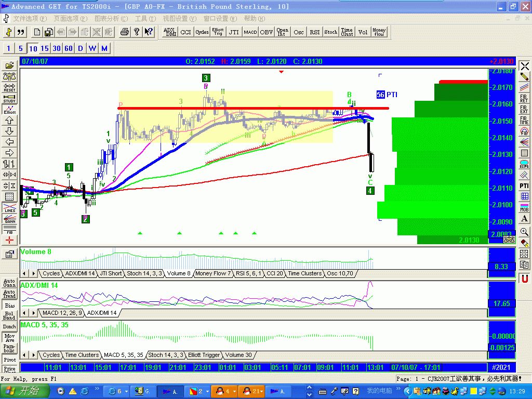Click the left arrow scroll icon
The width and height of the screenshot is (532, 399).
pyautogui.click(x=9, y=142)
